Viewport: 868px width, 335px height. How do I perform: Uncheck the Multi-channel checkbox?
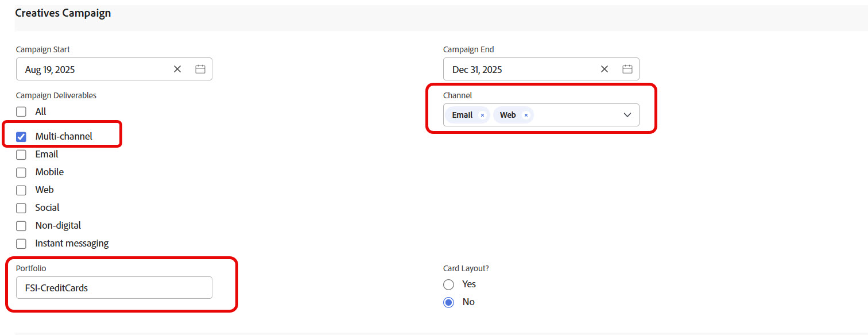[x=21, y=137]
